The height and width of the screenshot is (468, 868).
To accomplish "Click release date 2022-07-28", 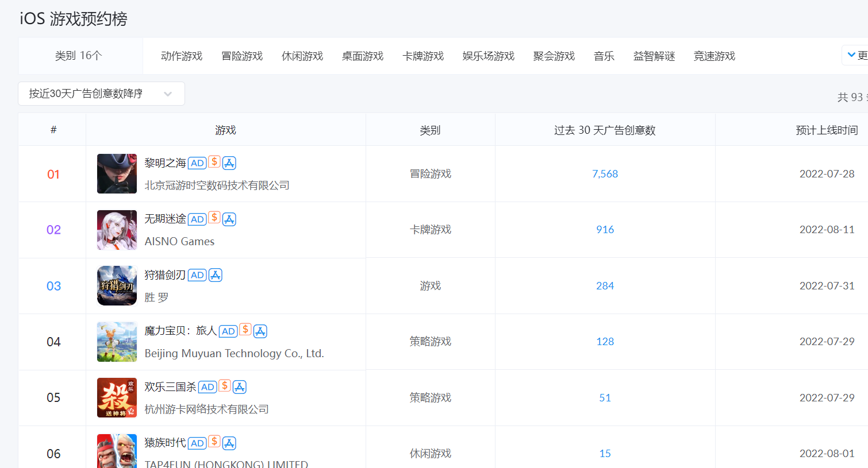I will [x=827, y=174].
